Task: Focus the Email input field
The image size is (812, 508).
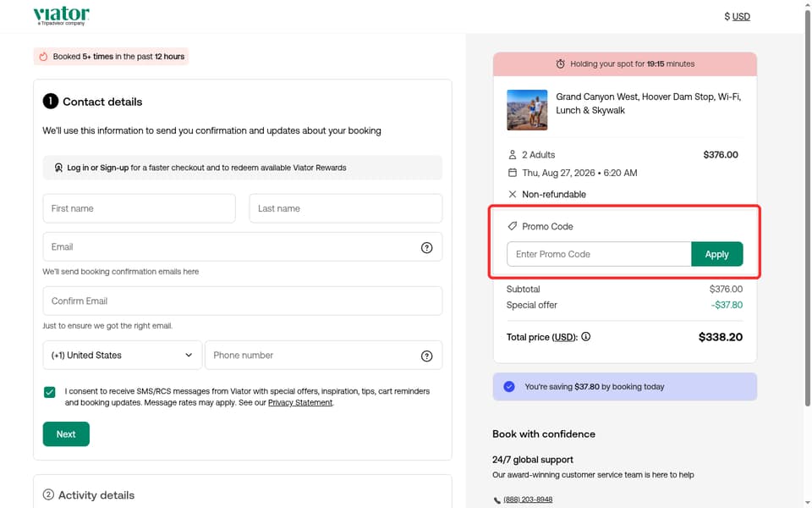Action: coord(243,246)
